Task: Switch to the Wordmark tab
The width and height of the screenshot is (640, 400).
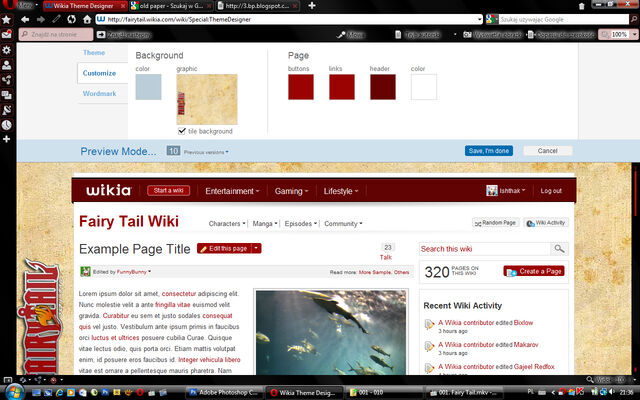Action: (100, 93)
